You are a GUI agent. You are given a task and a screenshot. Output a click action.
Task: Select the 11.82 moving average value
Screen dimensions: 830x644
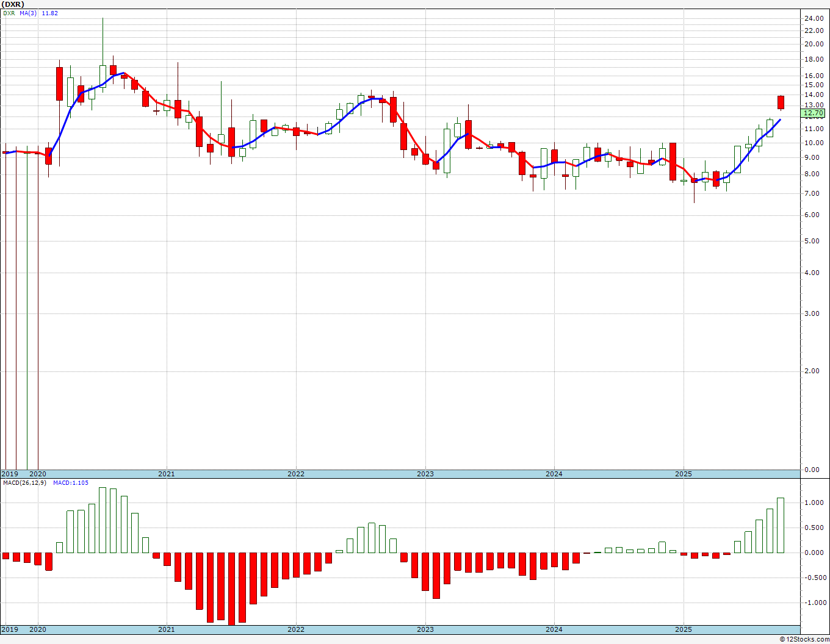[x=49, y=13]
